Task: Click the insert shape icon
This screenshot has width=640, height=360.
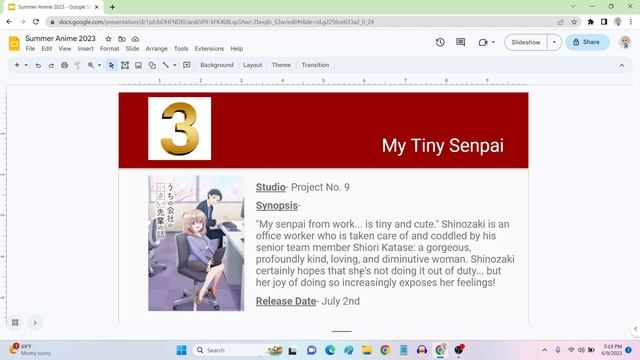Action: (152, 65)
